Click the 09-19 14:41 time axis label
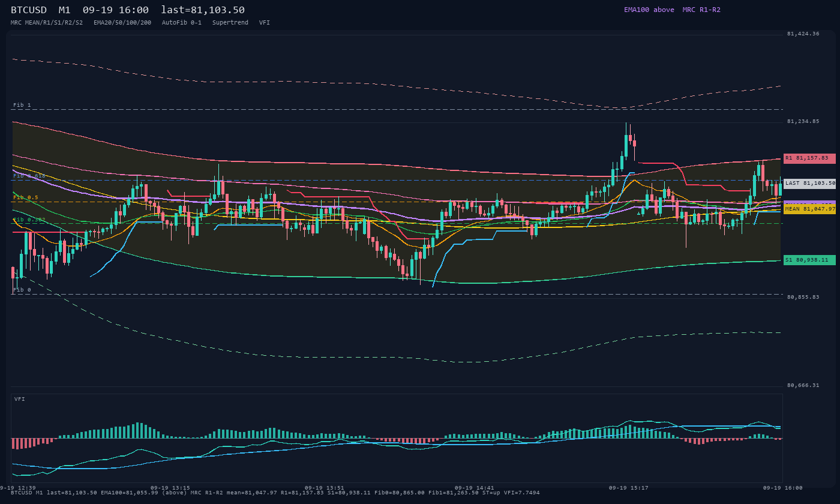 (x=475, y=488)
